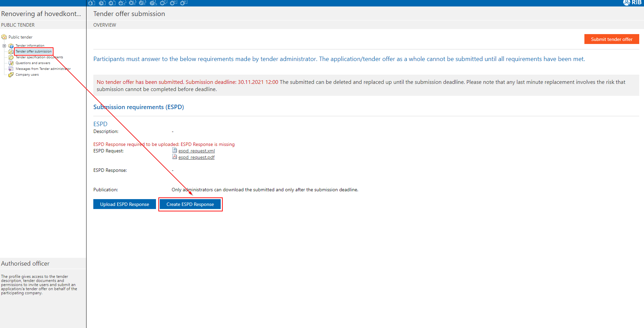The height and width of the screenshot is (328, 644).
Task: Click the espd_request.pdf file icon
Action: (174, 157)
